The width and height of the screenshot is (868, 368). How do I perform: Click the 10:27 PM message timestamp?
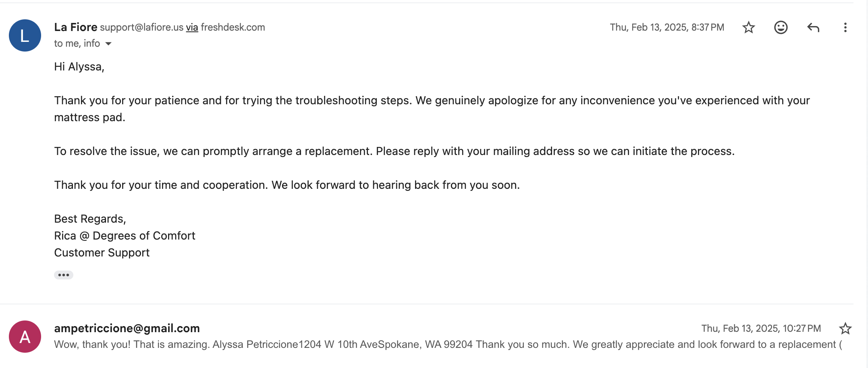click(761, 329)
